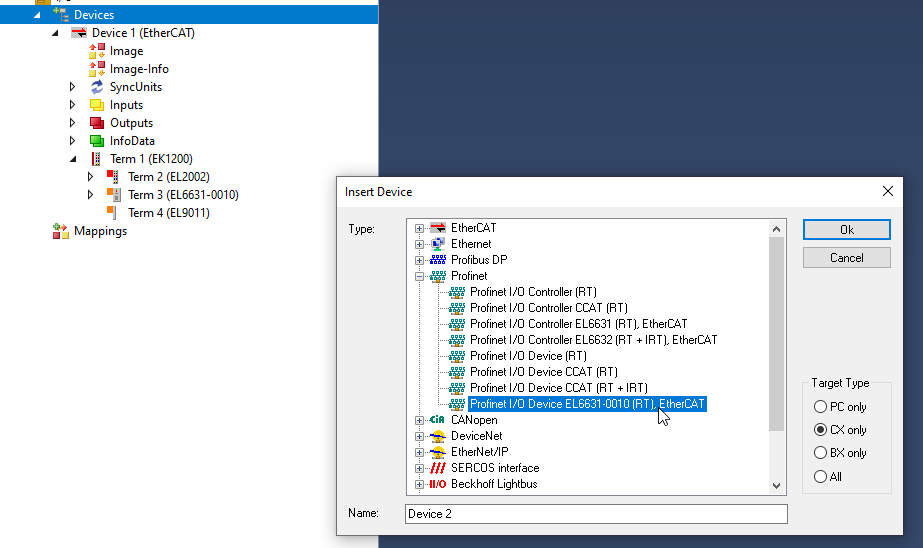The image size is (923, 548).
Task: Click the Term 4 (EL9011) terminal icon
Action: tap(115, 213)
